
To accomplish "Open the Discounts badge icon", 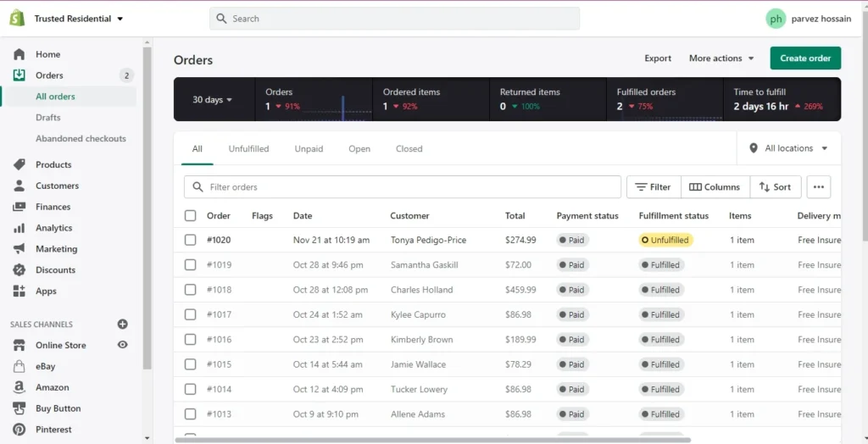I will 19,270.
